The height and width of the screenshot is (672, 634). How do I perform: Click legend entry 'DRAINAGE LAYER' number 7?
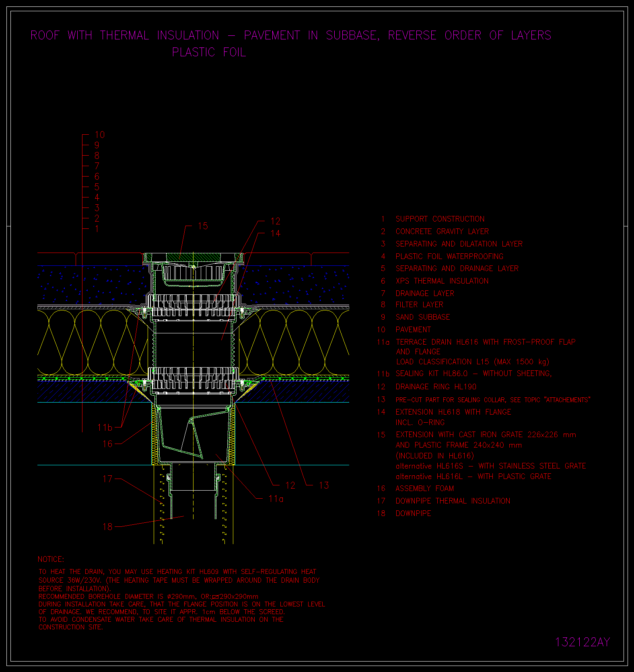[x=425, y=294]
